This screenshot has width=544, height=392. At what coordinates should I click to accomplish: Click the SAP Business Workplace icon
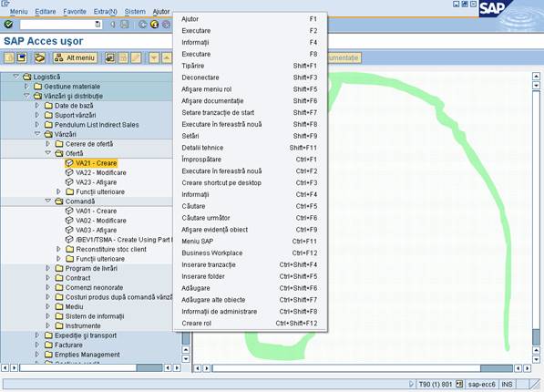tap(39, 57)
